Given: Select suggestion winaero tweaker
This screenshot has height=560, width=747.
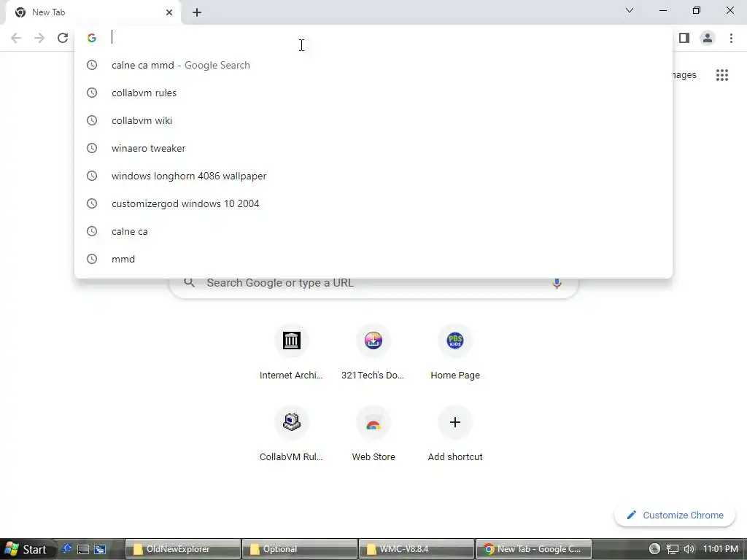Looking at the screenshot, I should click(373, 148).
